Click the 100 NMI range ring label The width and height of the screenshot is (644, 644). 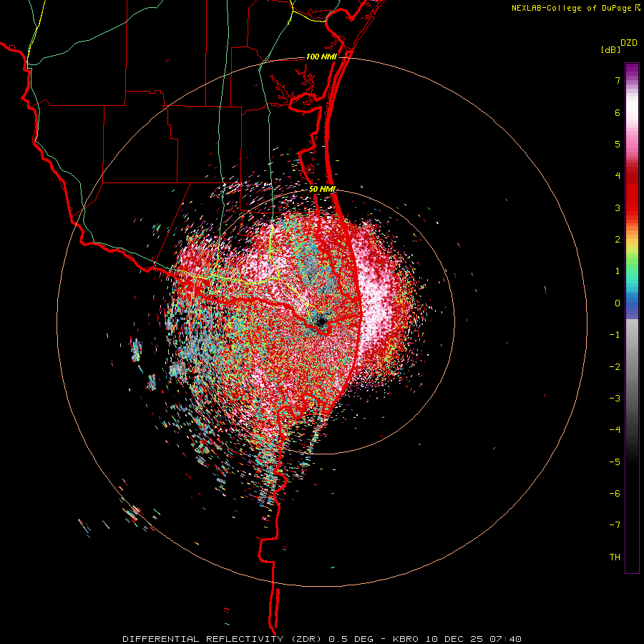click(321, 57)
